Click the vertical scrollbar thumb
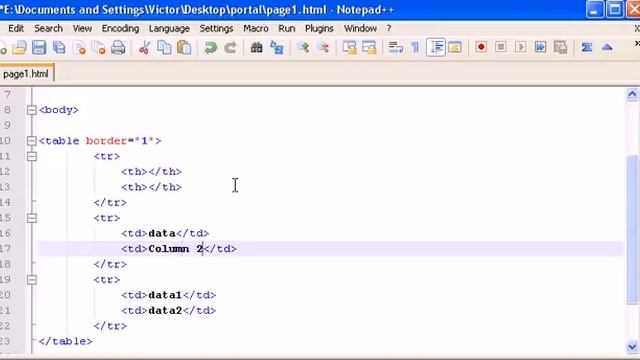The height and width of the screenshot is (360, 640). click(632, 229)
